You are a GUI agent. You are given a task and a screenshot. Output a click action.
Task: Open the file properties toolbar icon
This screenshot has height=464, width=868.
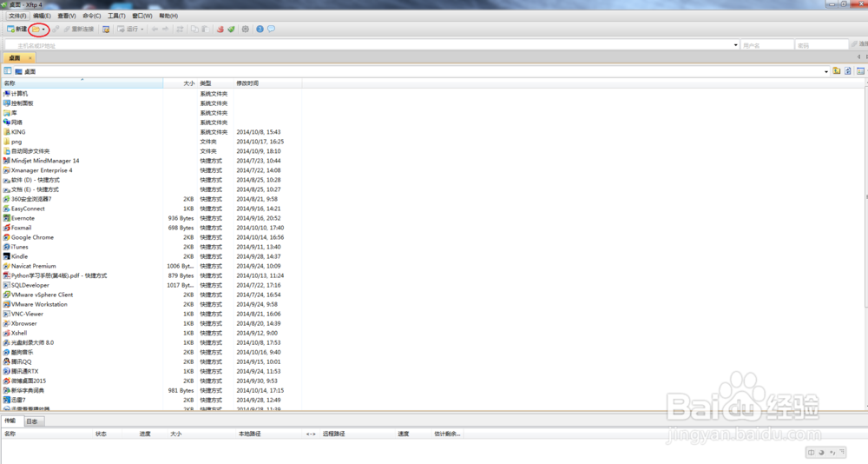(x=106, y=29)
